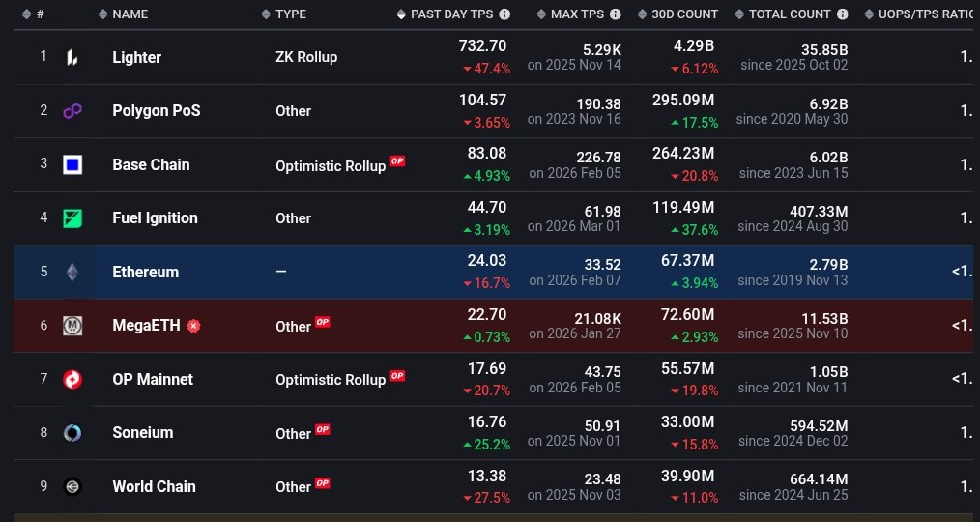Screen dimensions: 980x522
Task: Open the Past Day TPS info icon
Action: 504,14
